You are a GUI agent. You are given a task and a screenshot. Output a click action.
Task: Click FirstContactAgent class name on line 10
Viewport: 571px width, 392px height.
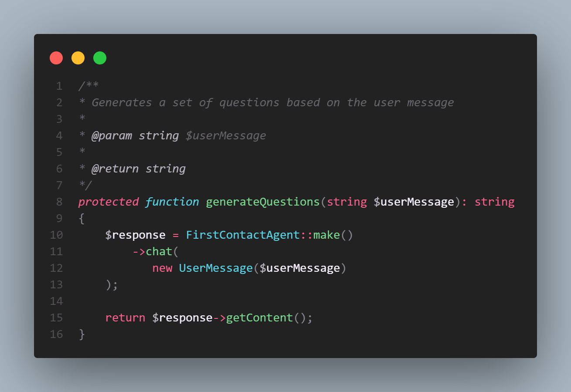coord(243,235)
